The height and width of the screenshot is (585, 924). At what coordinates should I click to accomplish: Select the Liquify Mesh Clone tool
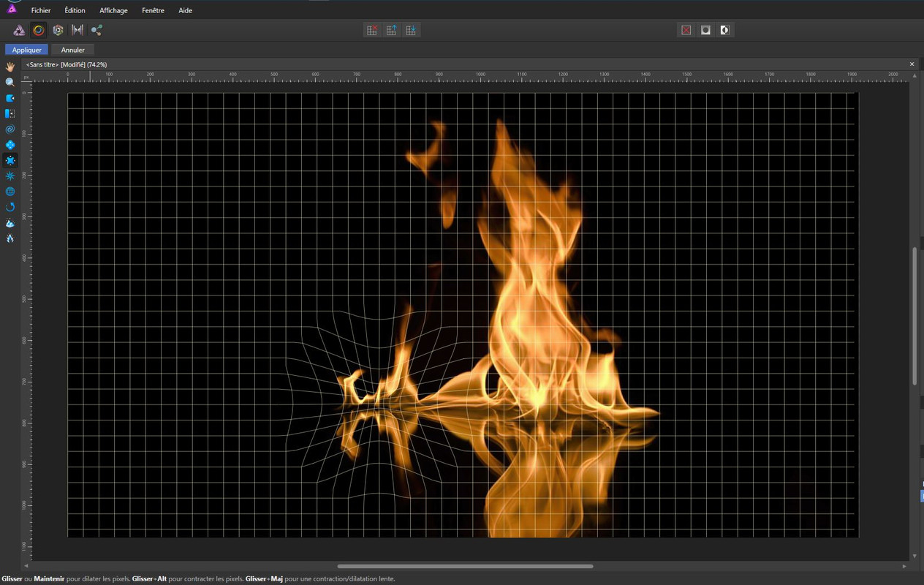coord(10,192)
